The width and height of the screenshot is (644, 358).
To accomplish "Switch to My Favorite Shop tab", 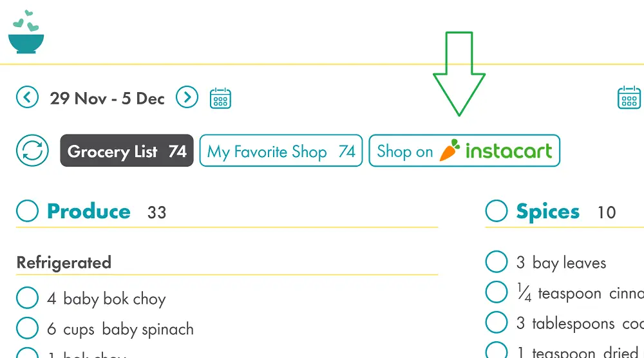I will [x=281, y=151].
